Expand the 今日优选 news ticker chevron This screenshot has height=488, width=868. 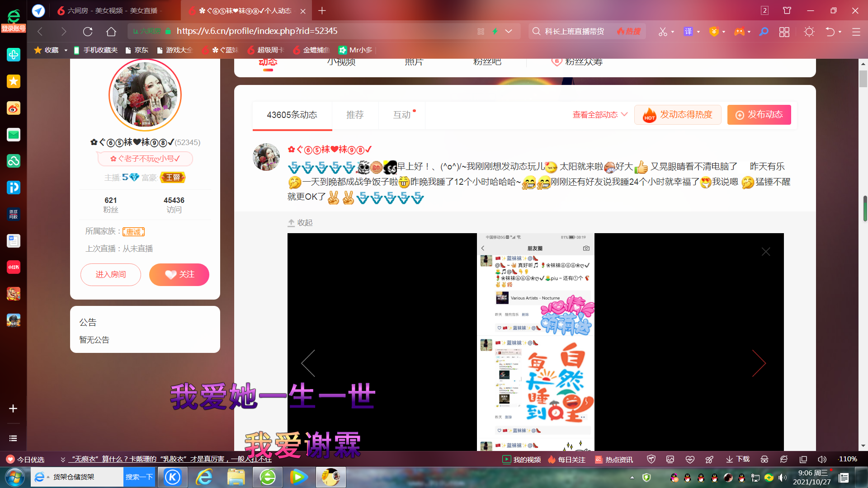63,460
